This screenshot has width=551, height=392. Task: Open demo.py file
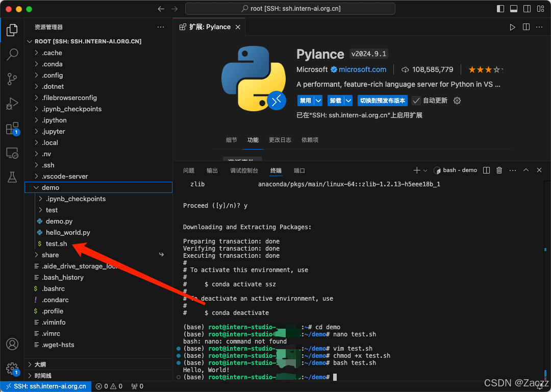98,221
